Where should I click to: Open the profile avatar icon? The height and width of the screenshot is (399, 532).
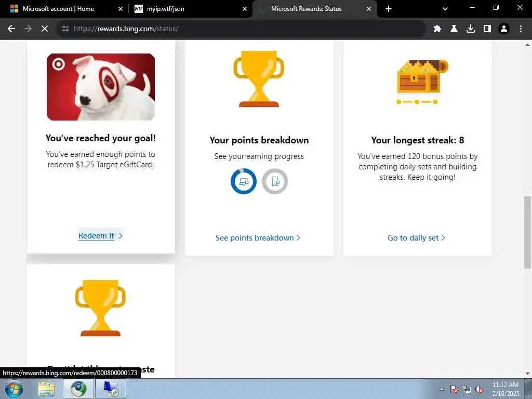[504, 29]
